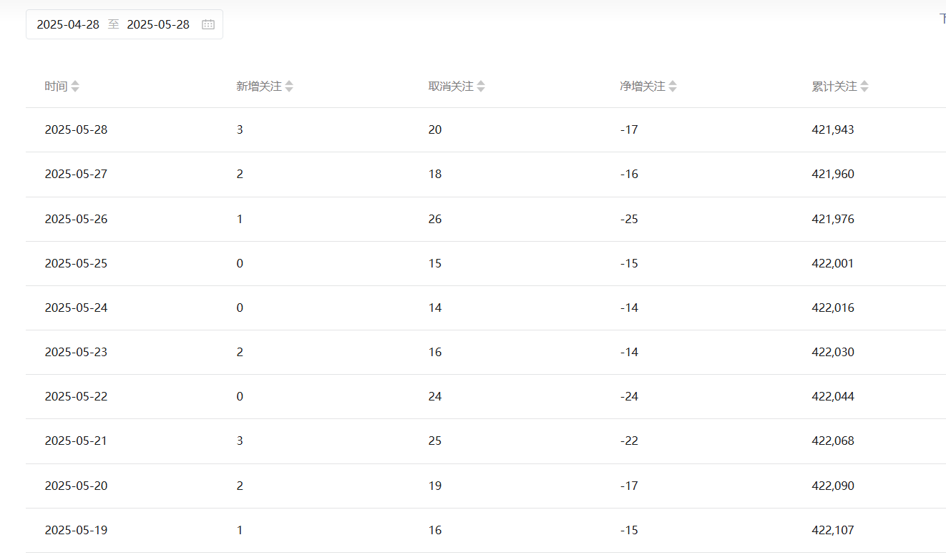Click the 至 separator in date range
Image resolution: width=946 pixels, height=560 pixels.
pyautogui.click(x=114, y=24)
